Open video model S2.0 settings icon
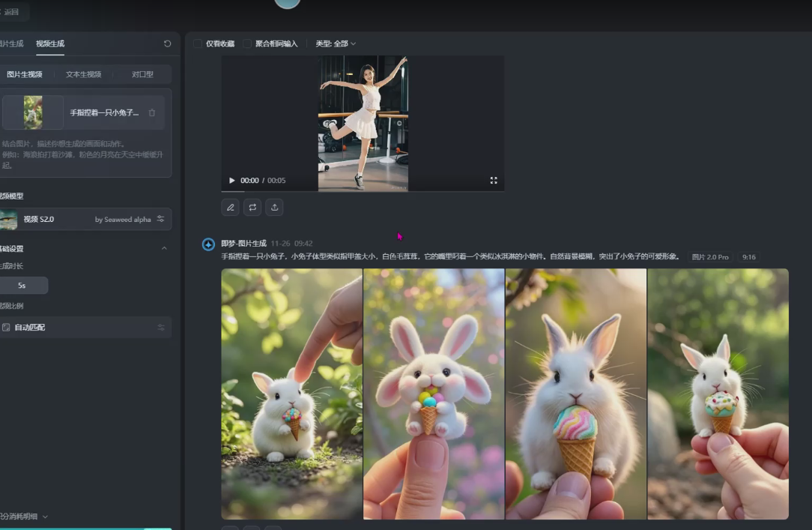The height and width of the screenshot is (530, 812). pos(160,219)
